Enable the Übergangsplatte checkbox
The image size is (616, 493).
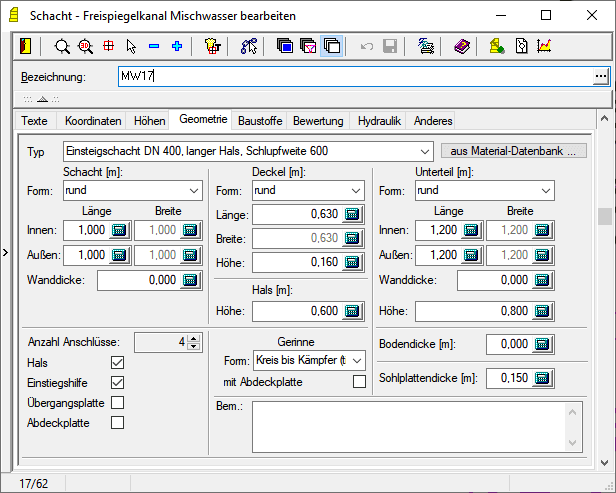click(117, 402)
